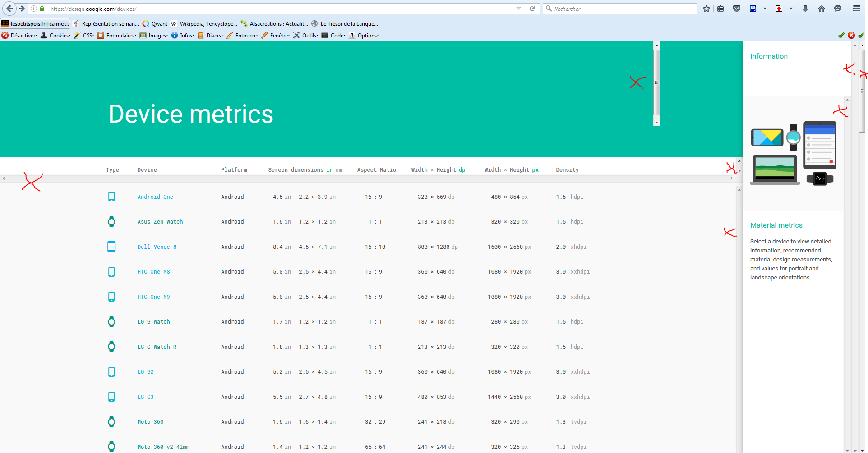Viewport: 868px width, 453px height.
Task: Open the Pocket save icon
Action: (737, 9)
